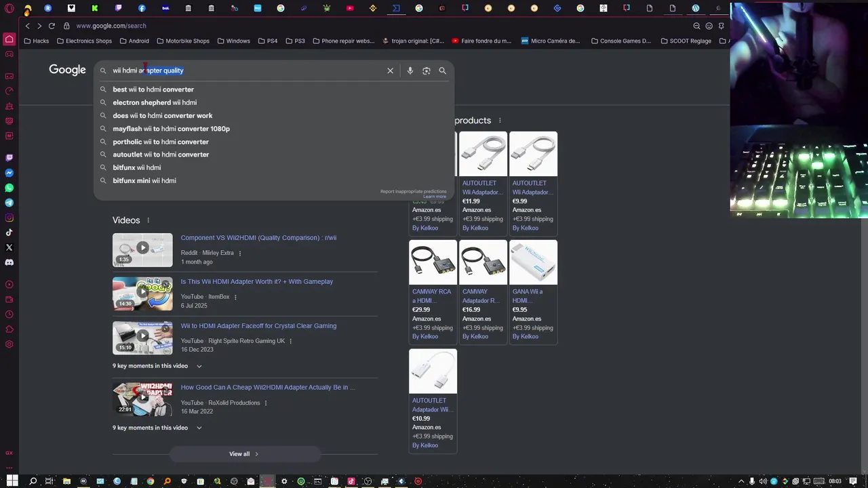Screen dimensions: 868x488
Task: Open options for RoXolid Productions result
Action: pyautogui.click(x=266, y=403)
